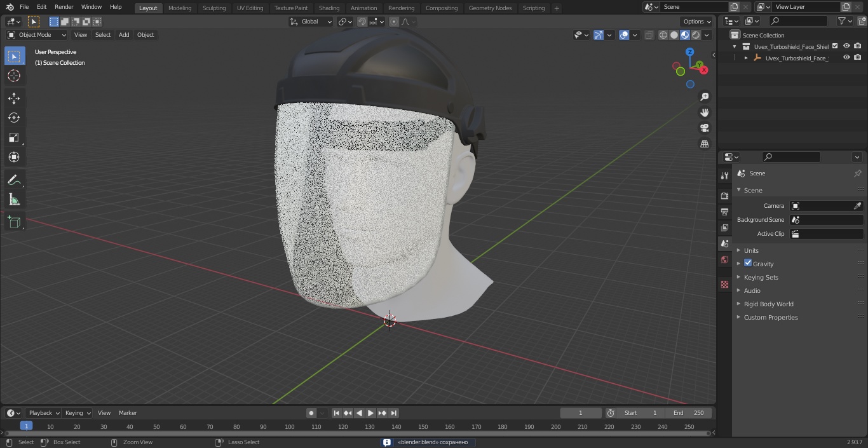
Task: Expand the Rigid Body World panel
Action: 768,304
